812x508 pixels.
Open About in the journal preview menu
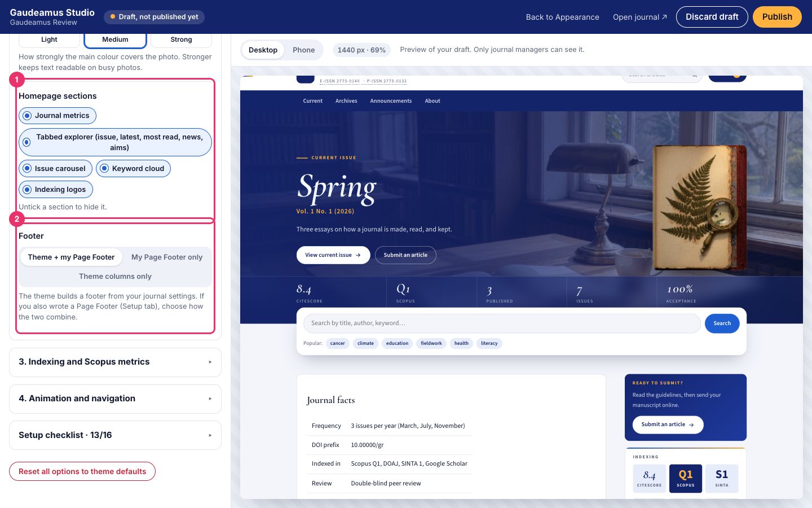coord(433,101)
